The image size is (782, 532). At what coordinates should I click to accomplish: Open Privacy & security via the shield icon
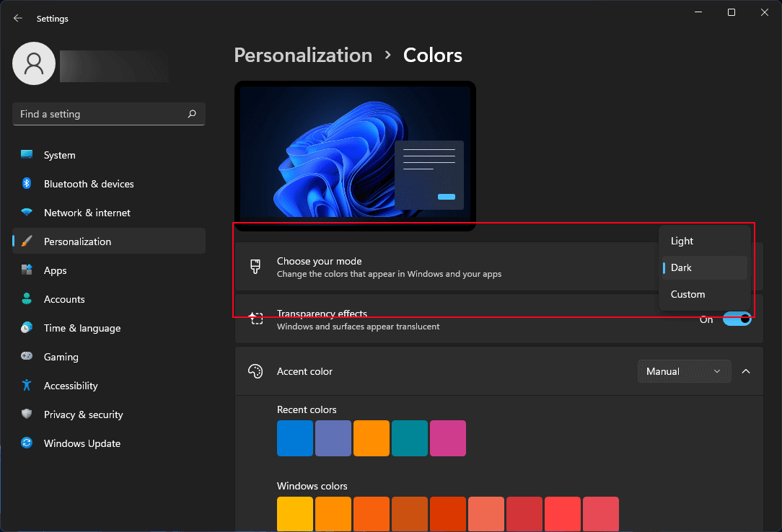(x=27, y=414)
